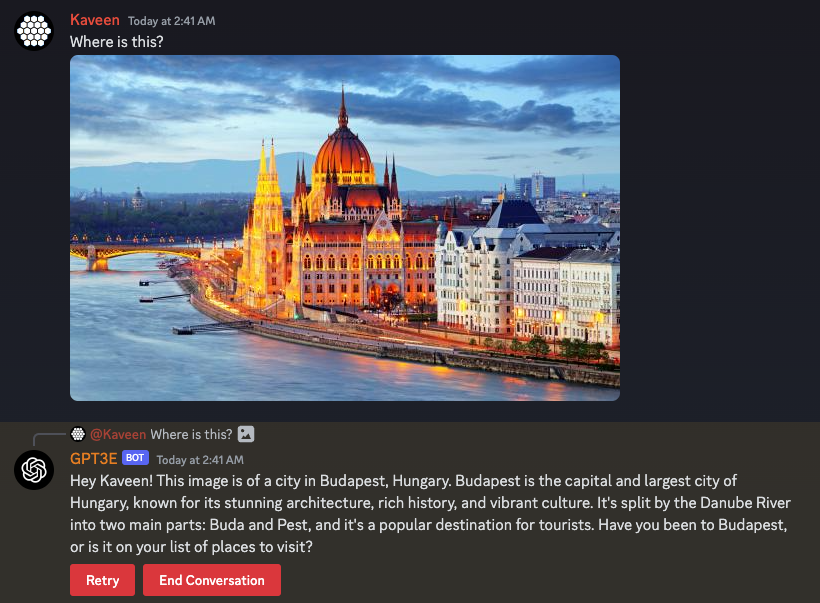The height and width of the screenshot is (603, 820).
Task: Click Kaveen's 'Where is this?' message text
Action: pyautogui.click(x=117, y=42)
